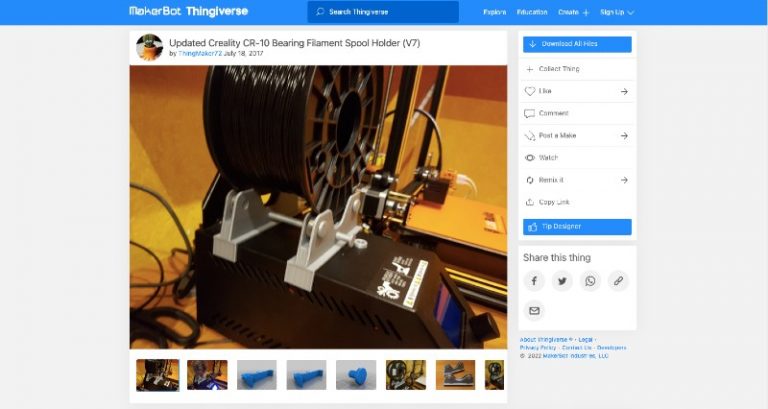Click the 'July 18, 2017' date text

click(243, 53)
